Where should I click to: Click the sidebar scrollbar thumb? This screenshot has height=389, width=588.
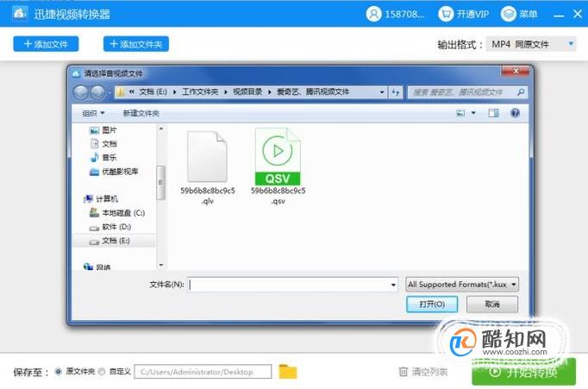(x=161, y=183)
